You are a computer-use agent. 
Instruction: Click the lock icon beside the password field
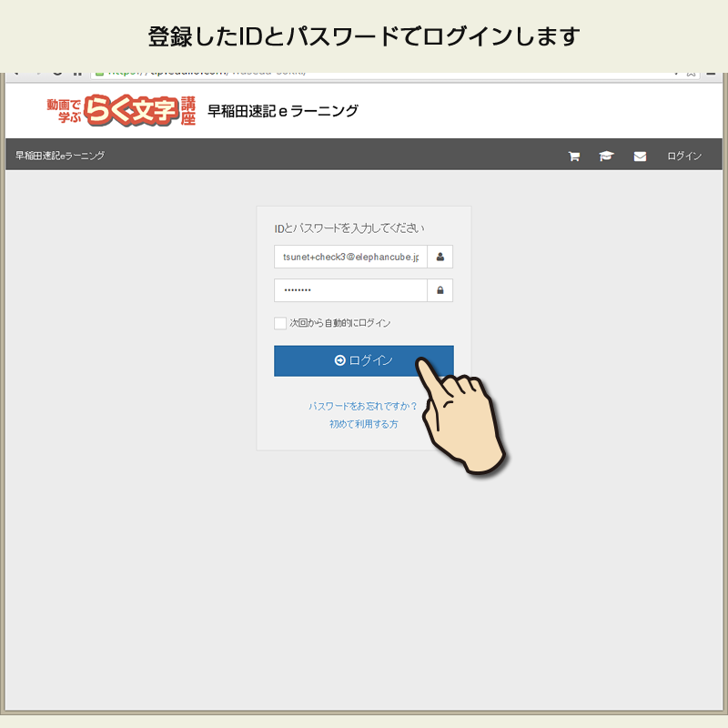pyautogui.click(x=440, y=290)
